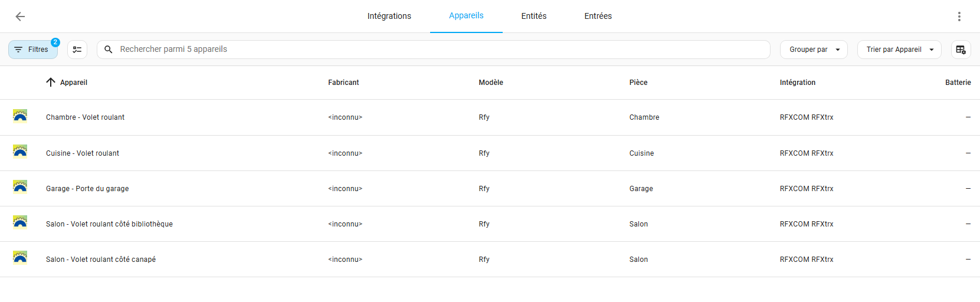Open the Entrées tab
The width and height of the screenshot is (980, 302).
click(598, 17)
